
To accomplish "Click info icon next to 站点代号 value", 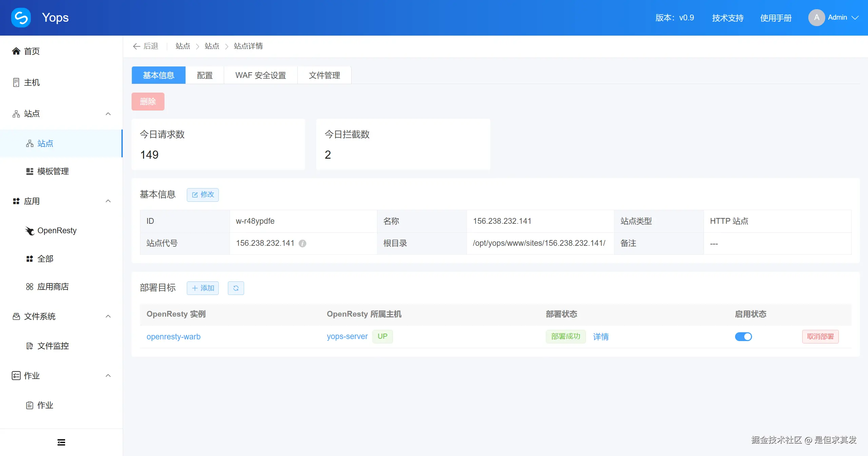I will coord(302,243).
